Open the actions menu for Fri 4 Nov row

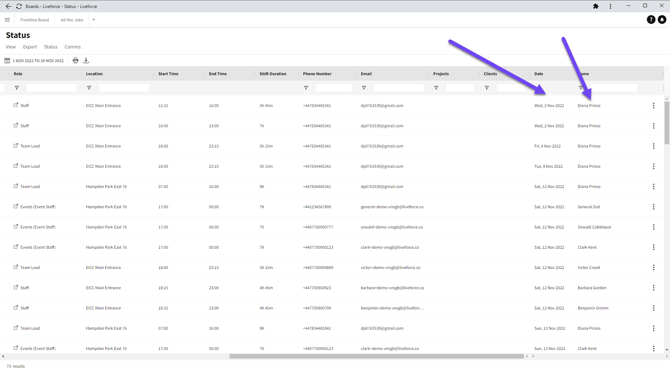pyautogui.click(x=653, y=146)
